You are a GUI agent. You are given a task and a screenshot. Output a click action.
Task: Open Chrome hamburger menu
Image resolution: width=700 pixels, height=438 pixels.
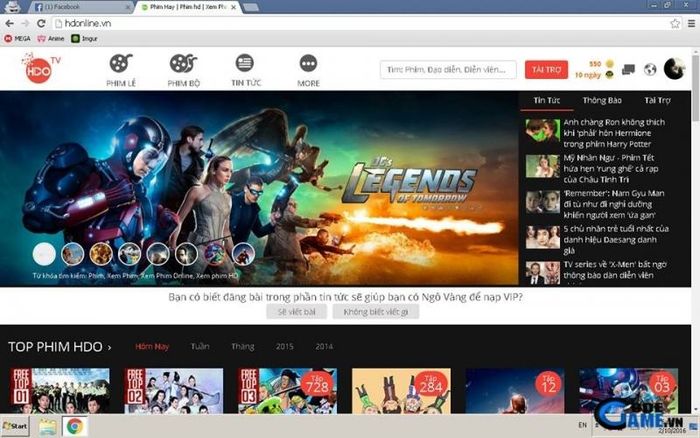[692, 23]
